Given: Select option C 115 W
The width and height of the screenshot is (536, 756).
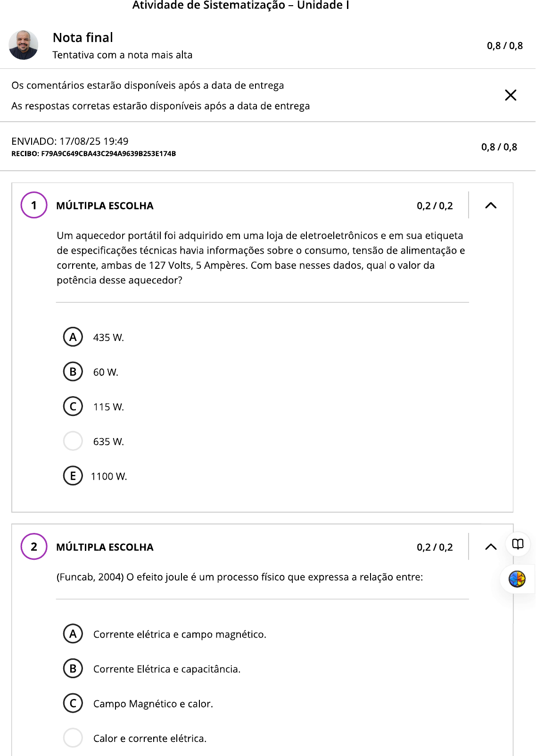Looking at the screenshot, I should (x=73, y=407).
